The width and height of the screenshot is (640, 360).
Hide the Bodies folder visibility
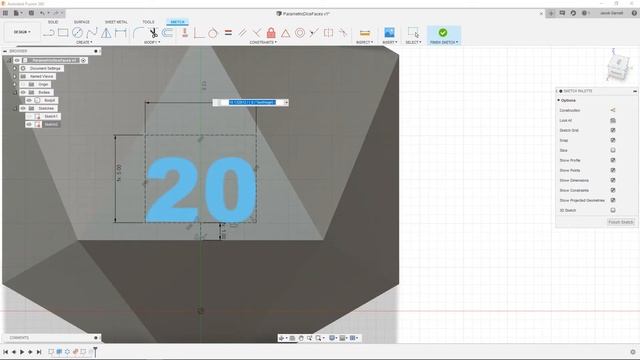23,92
